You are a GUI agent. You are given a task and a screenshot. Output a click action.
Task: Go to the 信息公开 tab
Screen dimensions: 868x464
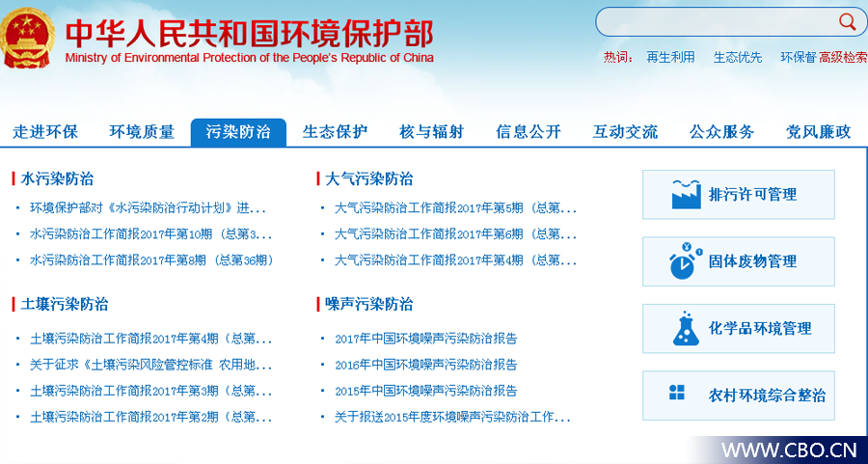(529, 132)
